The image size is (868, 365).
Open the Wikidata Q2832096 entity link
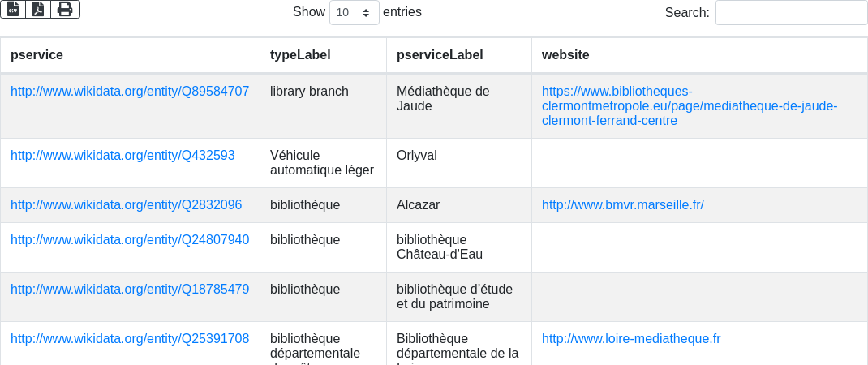(x=126, y=205)
